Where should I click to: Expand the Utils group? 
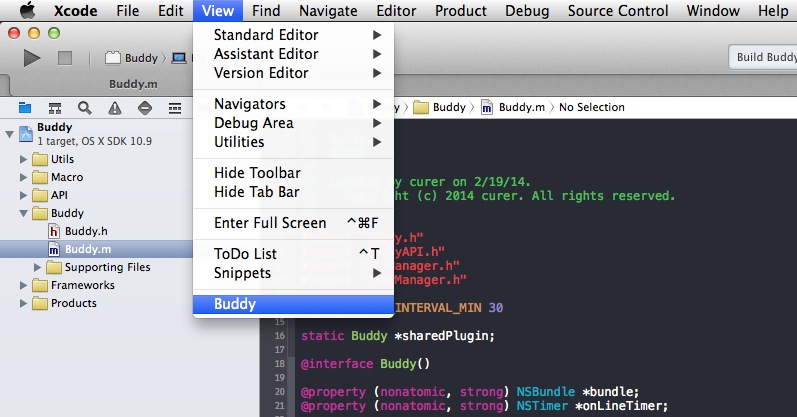tap(23, 159)
